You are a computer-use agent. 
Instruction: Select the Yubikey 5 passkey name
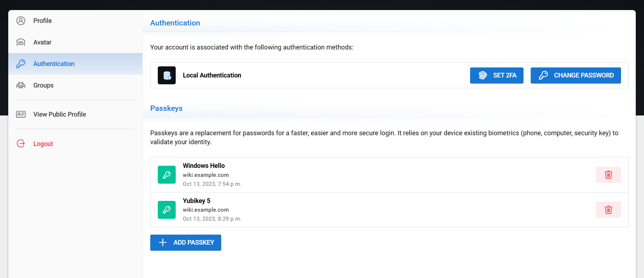pos(196,201)
